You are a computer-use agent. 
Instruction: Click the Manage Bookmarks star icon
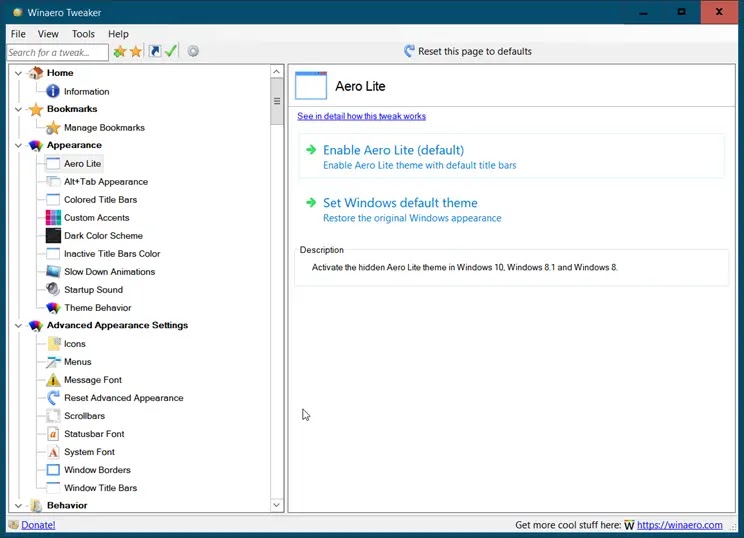click(x=53, y=128)
